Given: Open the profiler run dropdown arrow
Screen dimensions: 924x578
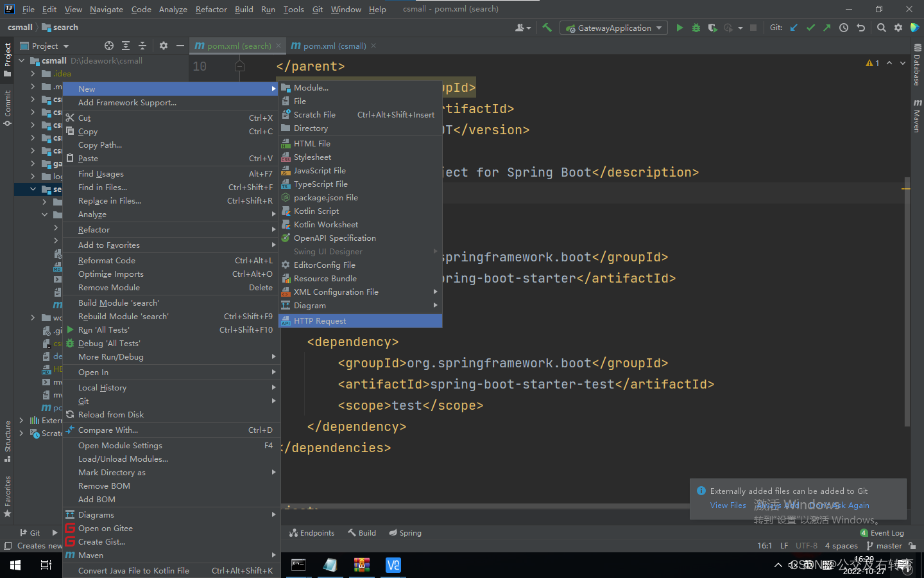Looking at the screenshot, I should click(x=740, y=28).
